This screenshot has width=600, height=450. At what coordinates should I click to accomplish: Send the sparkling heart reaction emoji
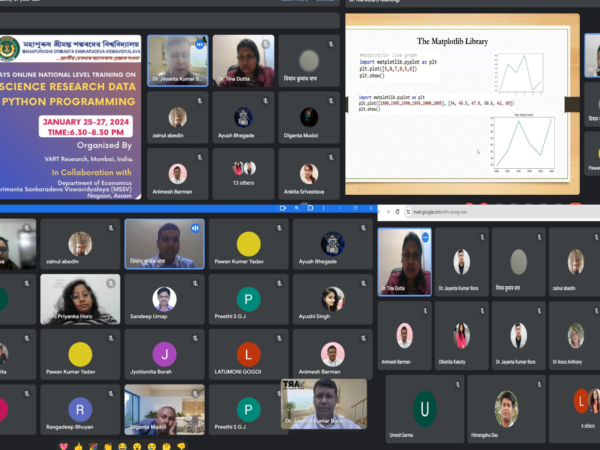pos(64,446)
